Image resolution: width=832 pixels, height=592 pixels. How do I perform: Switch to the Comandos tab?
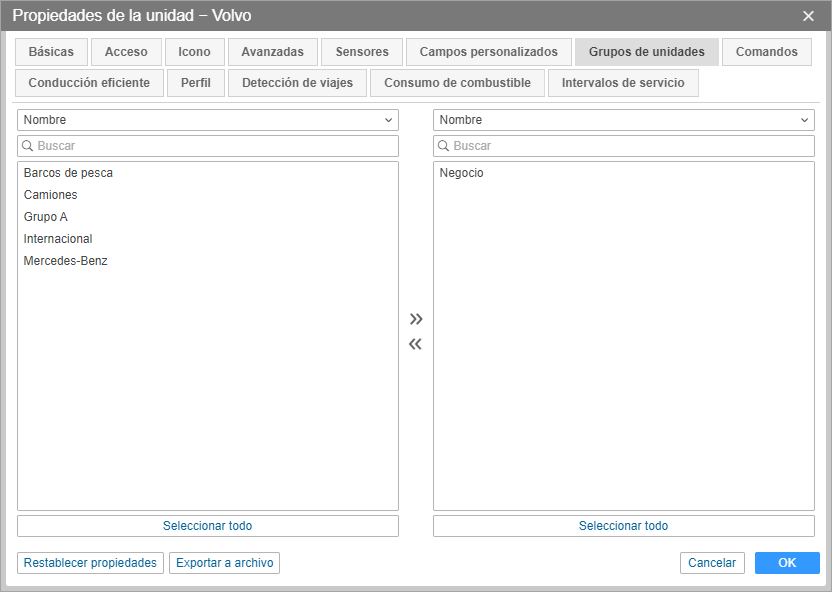[x=767, y=52]
